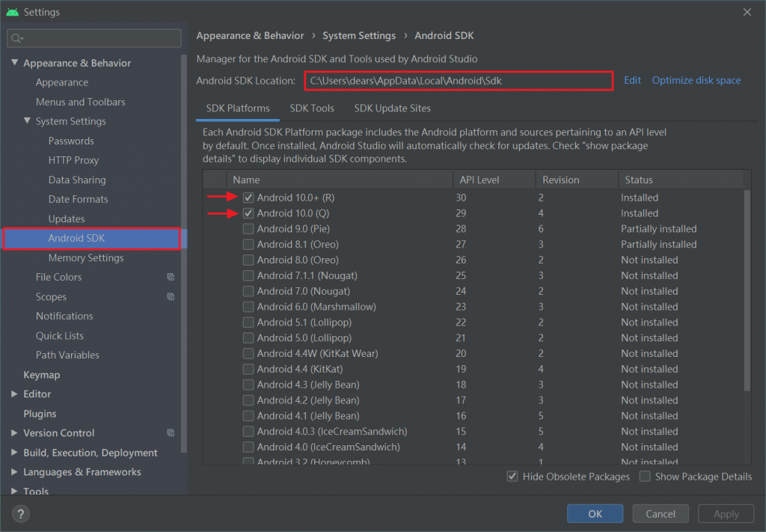Collapse the Appearance & Behavior tree node
766x532 pixels.
pyautogui.click(x=15, y=63)
